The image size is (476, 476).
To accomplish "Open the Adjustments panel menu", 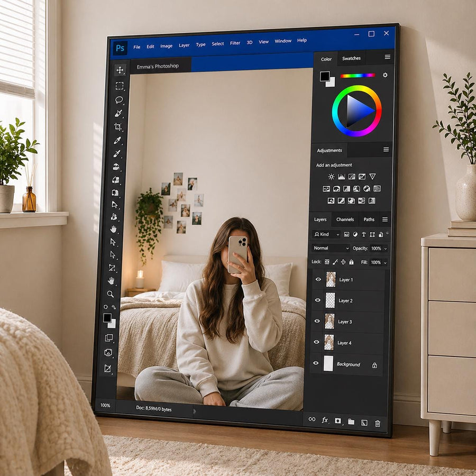I will 386,149.
